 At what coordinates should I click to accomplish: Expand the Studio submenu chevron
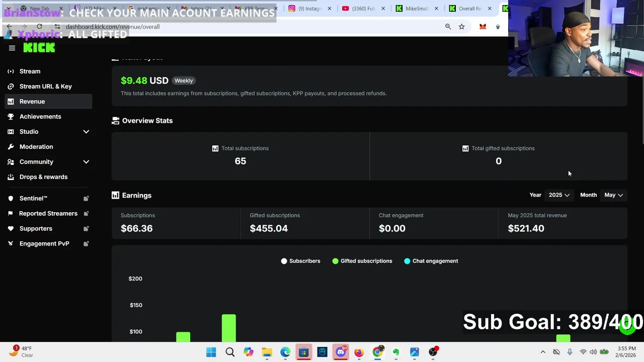coord(86,132)
